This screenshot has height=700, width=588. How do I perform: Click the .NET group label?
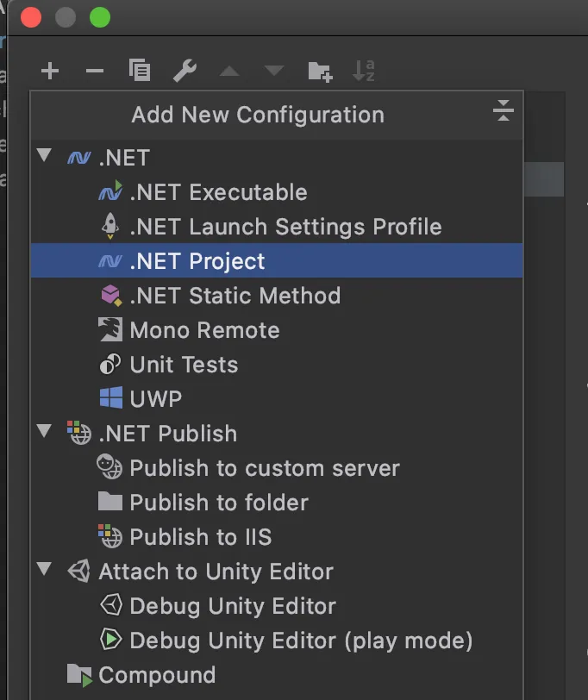(x=124, y=158)
